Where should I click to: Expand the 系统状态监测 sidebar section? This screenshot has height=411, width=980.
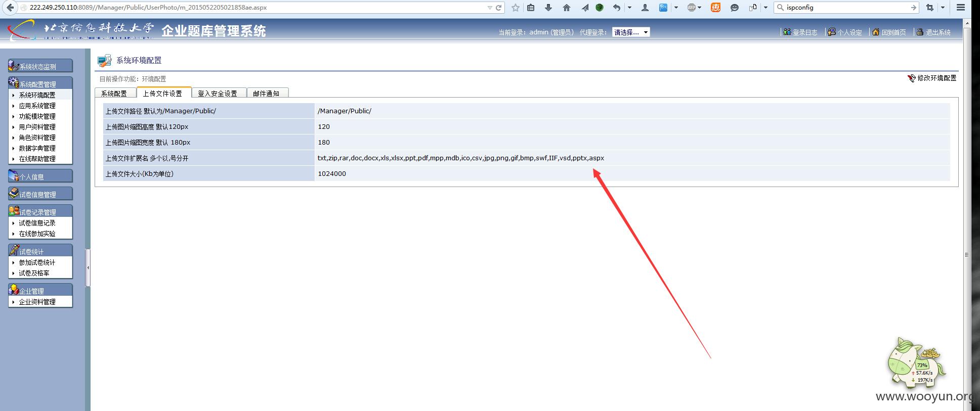point(40,66)
